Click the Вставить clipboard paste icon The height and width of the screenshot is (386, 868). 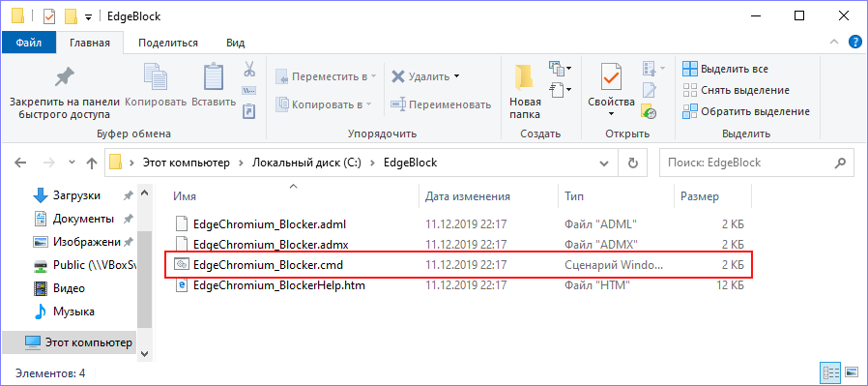pyautogui.click(x=213, y=77)
